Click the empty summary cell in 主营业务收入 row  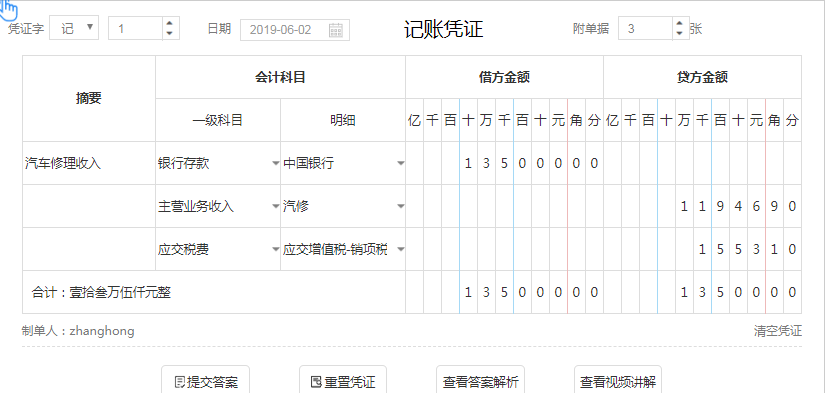click(x=89, y=206)
